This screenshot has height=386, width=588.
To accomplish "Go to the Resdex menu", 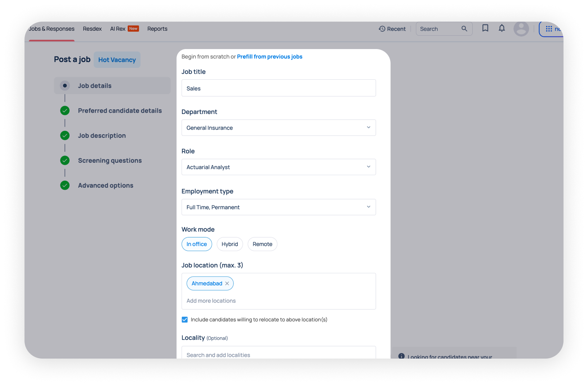I will [x=92, y=29].
